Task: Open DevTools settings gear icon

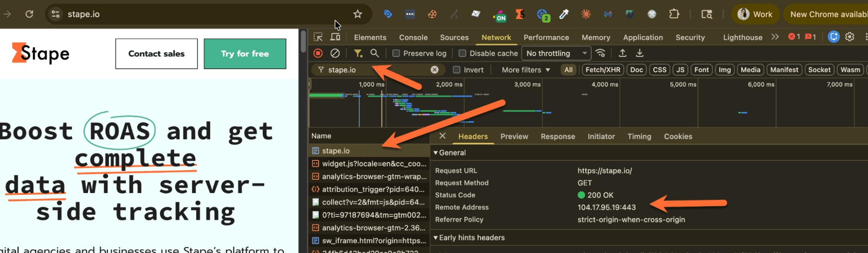Action: click(x=850, y=37)
